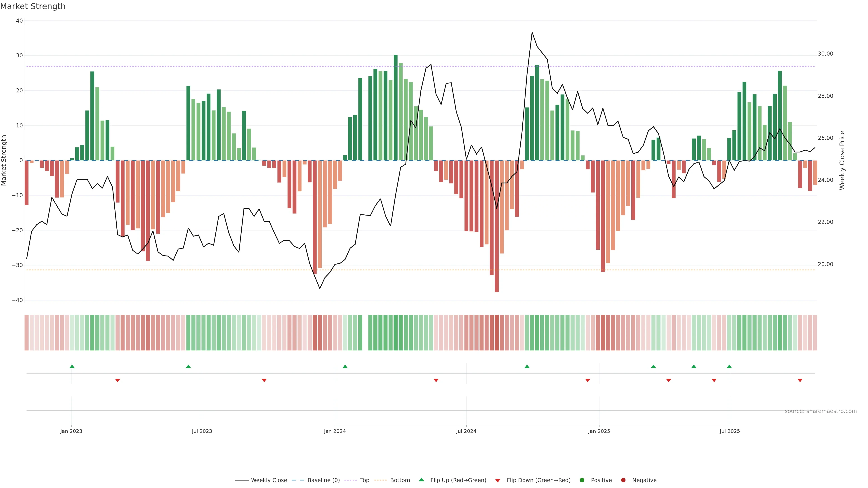Click the Flip Up green triangle legend icon
Viewport: 868px width, 488px height.
pos(421,480)
